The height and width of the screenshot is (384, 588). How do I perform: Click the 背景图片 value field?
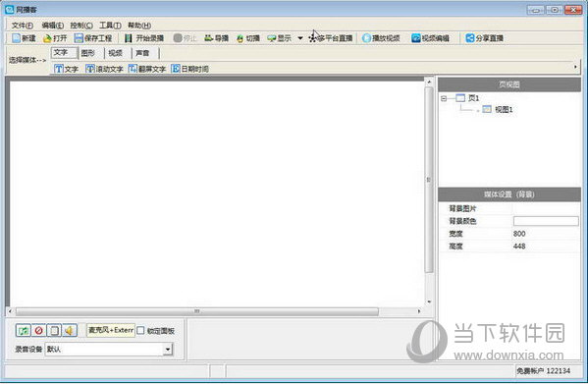point(546,208)
